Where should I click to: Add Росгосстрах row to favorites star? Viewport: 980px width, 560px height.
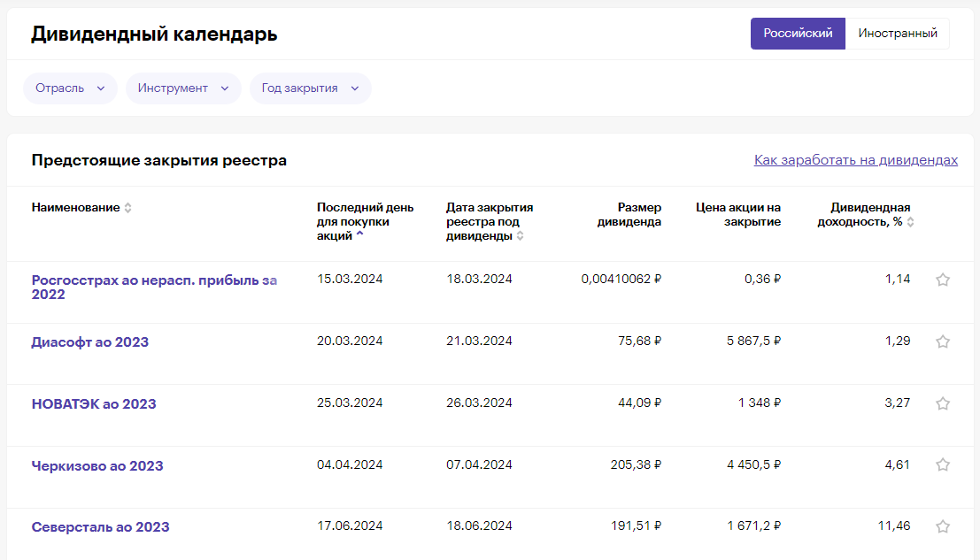coord(943,280)
